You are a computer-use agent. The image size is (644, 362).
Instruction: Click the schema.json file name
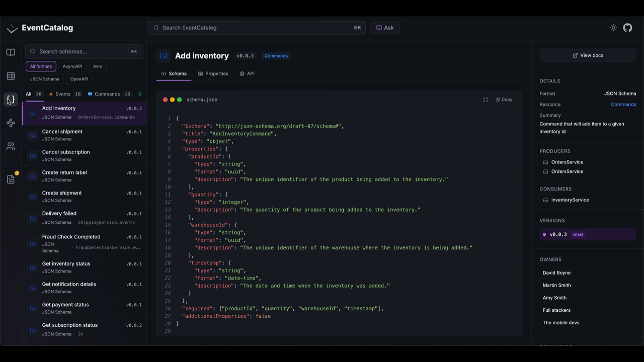[202, 100]
